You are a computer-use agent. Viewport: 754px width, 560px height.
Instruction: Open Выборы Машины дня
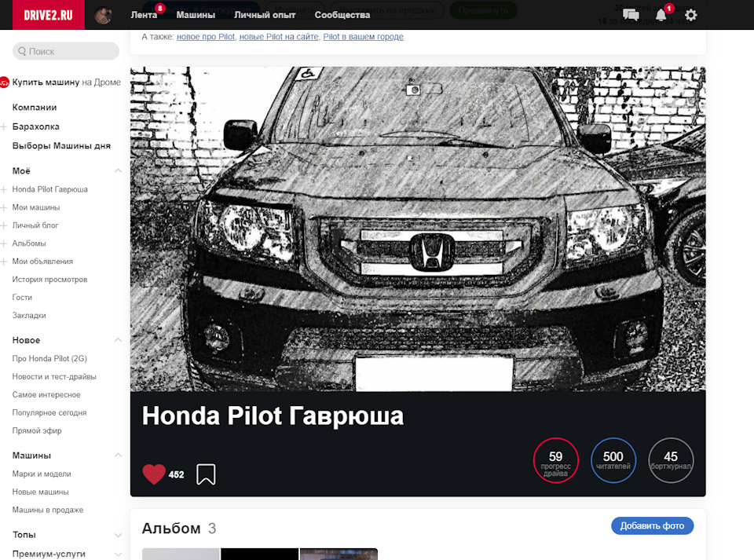click(61, 146)
